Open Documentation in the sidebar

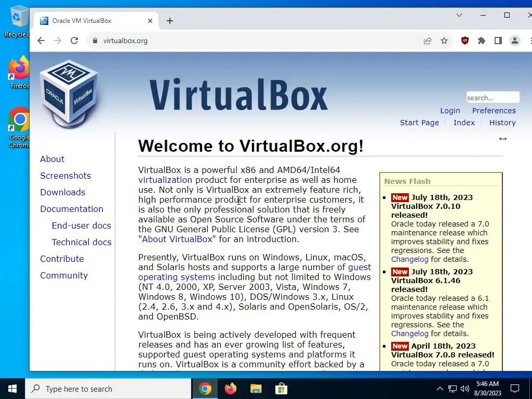coord(72,209)
